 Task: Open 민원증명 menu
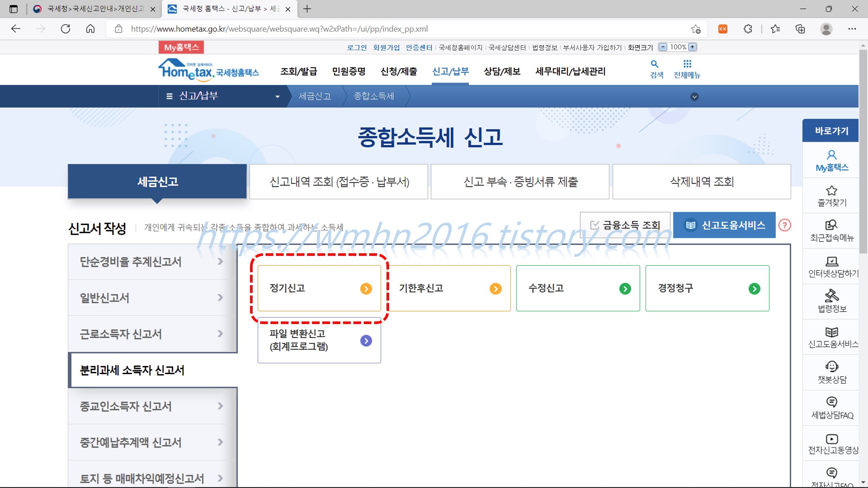coord(348,72)
